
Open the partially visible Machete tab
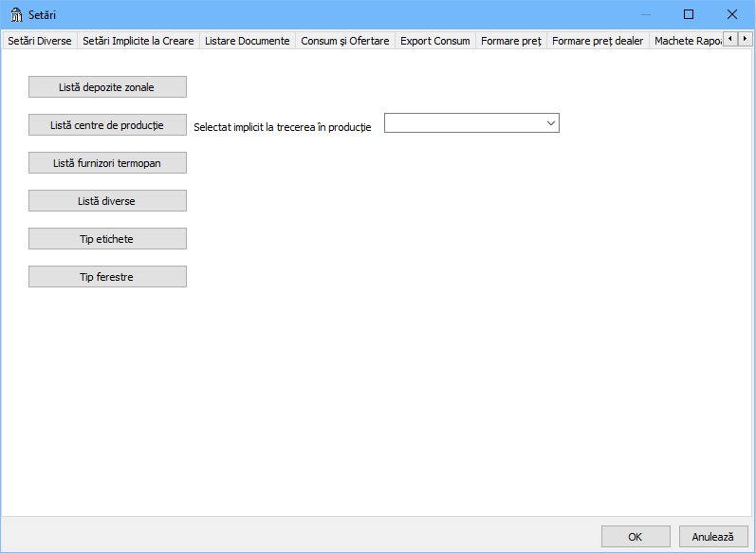click(x=687, y=41)
